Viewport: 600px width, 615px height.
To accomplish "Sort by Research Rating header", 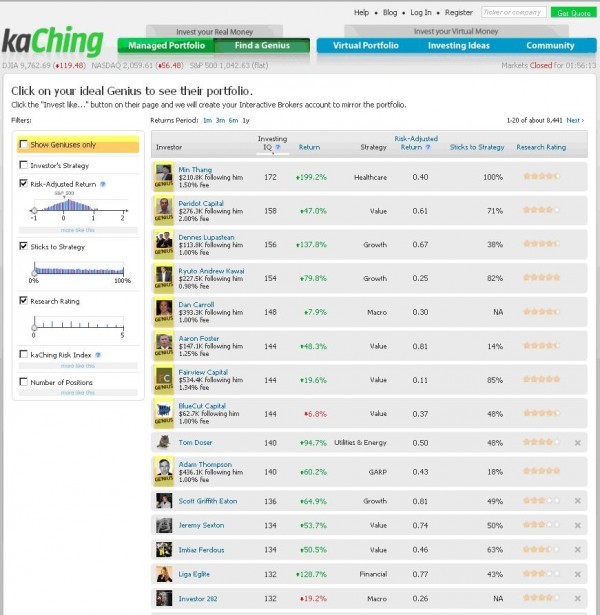I will [541, 147].
